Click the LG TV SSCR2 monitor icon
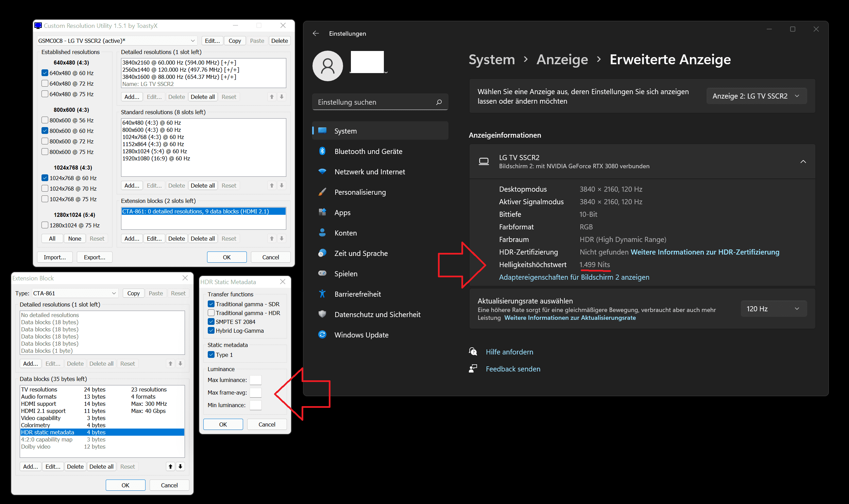 tap(484, 161)
